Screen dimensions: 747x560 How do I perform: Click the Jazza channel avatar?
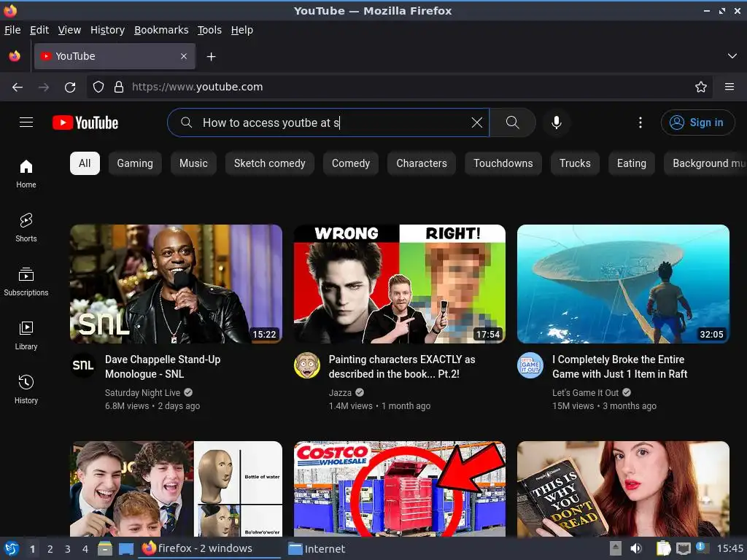(307, 365)
